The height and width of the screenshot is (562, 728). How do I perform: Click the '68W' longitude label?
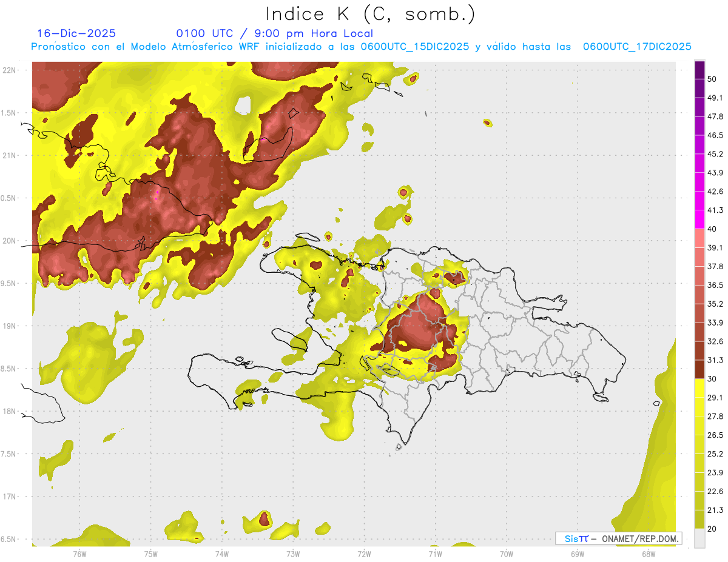pyautogui.click(x=649, y=554)
